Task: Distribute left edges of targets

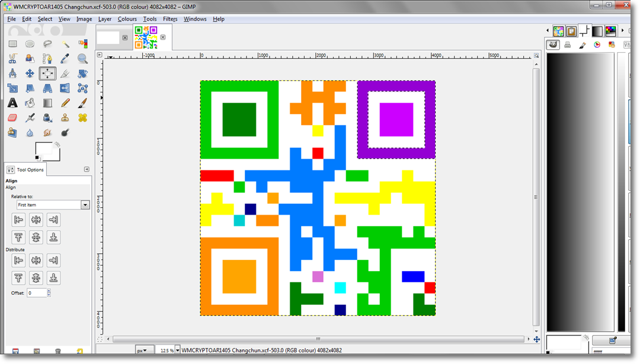Action: pyautogui.click(x=18, y=260)
